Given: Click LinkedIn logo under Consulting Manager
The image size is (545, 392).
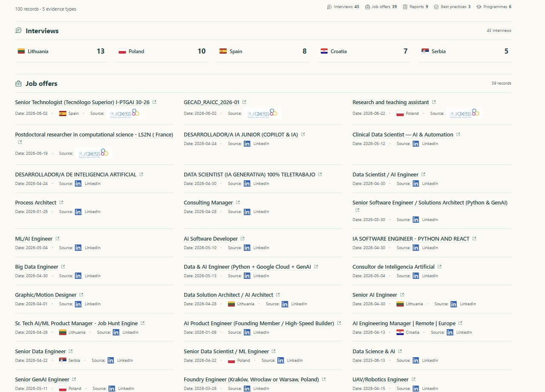Looking at the screenshot, I should coord(247,212).
